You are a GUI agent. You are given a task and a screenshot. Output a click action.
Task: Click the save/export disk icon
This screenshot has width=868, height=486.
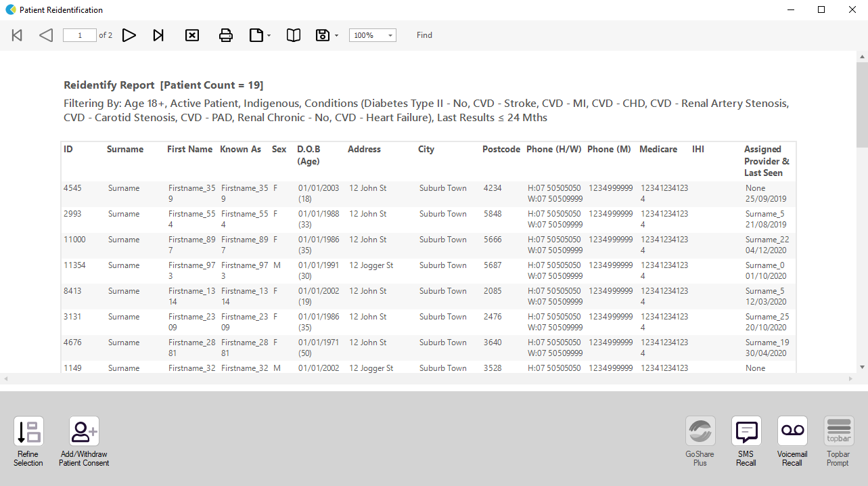coord(323,35)
